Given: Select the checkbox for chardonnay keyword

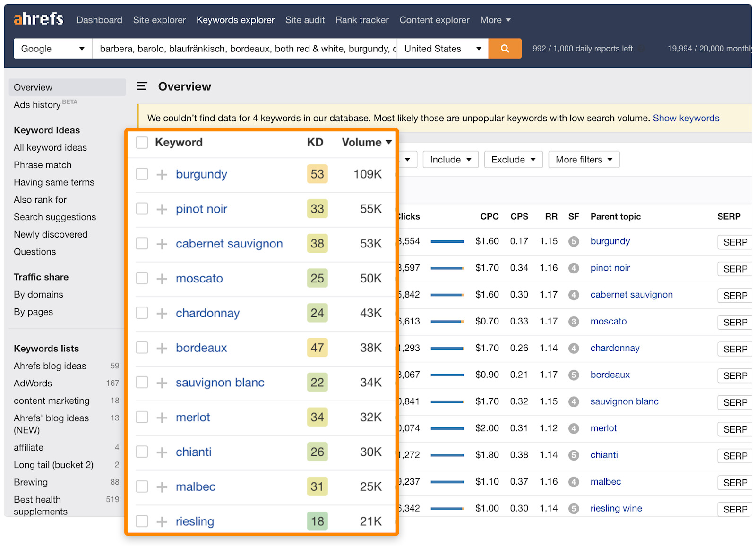Looking at the screenshot, I should [142, 313].
